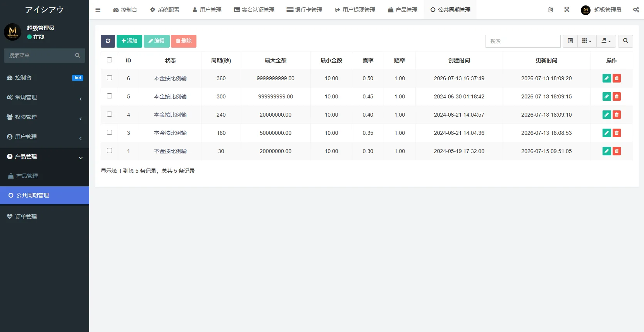Screen dimensions: 644x332
Task: Expand the 常规管理 sidebar menu
Action: pos(45,97)
